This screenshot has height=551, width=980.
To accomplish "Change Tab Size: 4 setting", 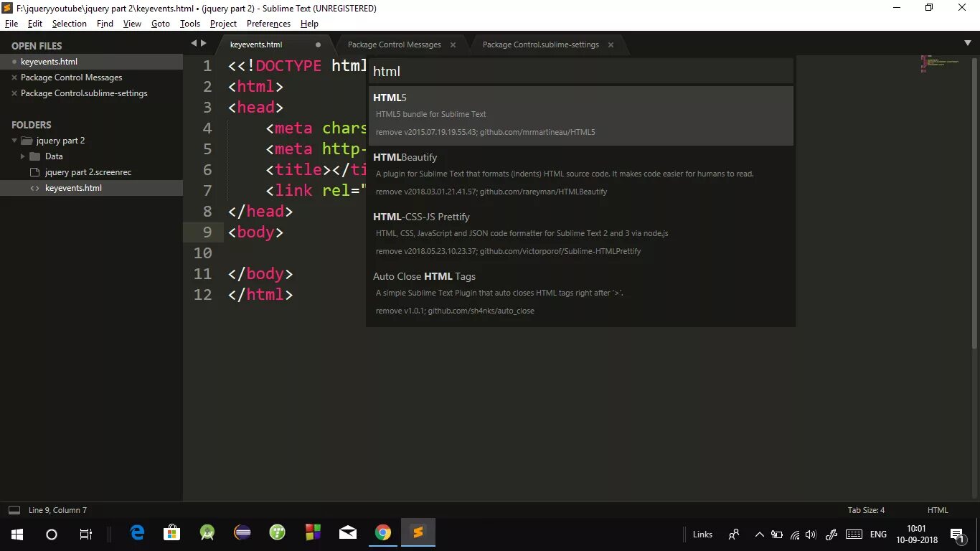I will tap(866, 510).
